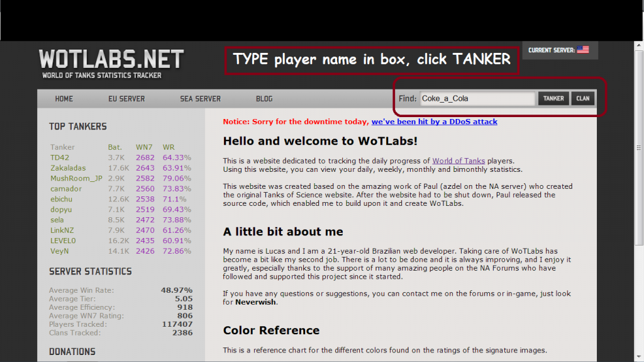Image resolution: width=644 pixels, height=362 pixels.
Task: Open top tanker VeyN profile
Action: tap(59, 251)
